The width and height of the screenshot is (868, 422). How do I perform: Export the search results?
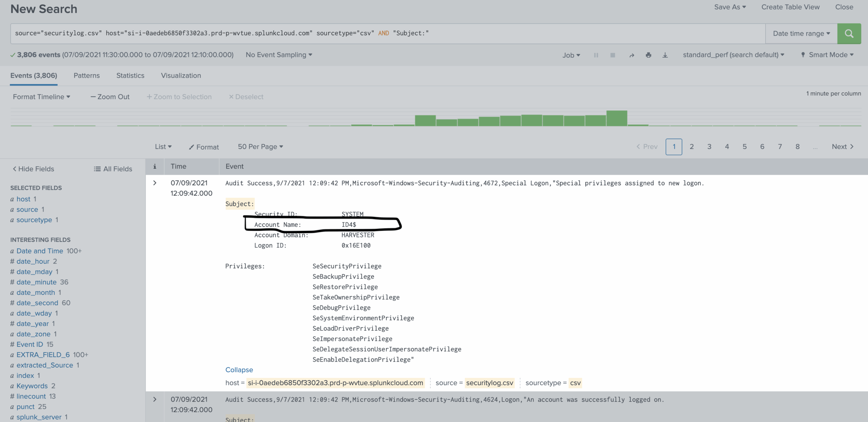[665, 55]
